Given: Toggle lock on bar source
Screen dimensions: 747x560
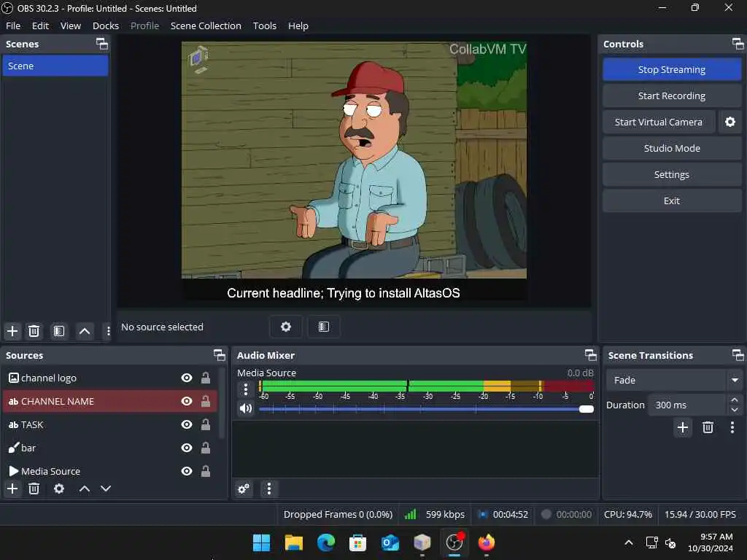Looking at the screenshot, I should coord(205,448).
